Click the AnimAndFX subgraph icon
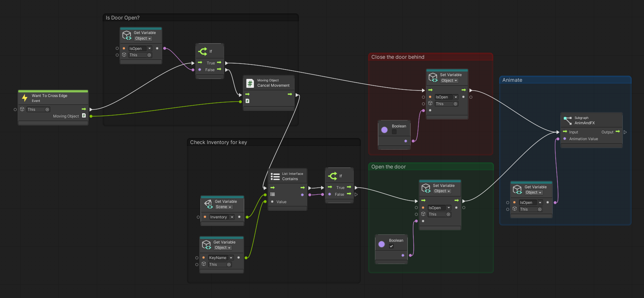Viewport: 644px width, 298px height. [x=568, y=120]
